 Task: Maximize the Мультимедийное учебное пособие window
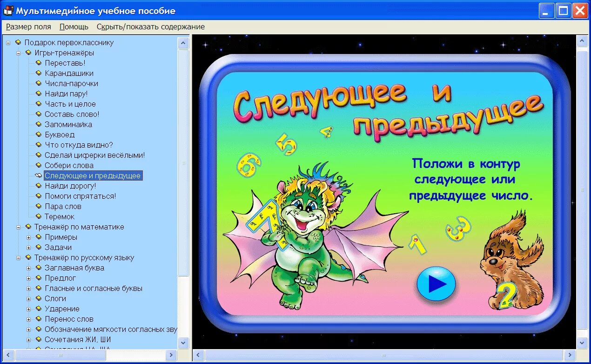564,11
